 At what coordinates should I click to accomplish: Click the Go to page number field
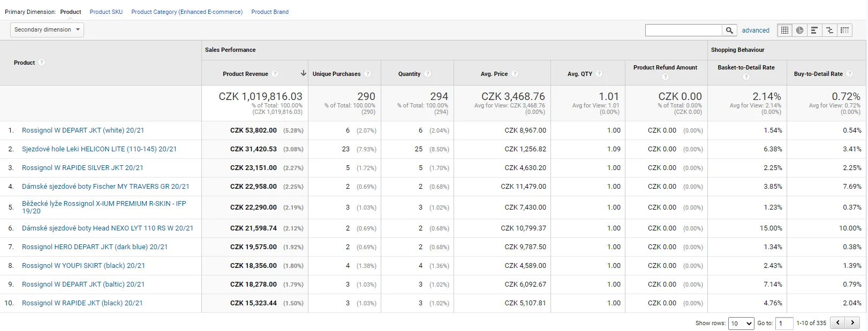[x=784, y=324]
